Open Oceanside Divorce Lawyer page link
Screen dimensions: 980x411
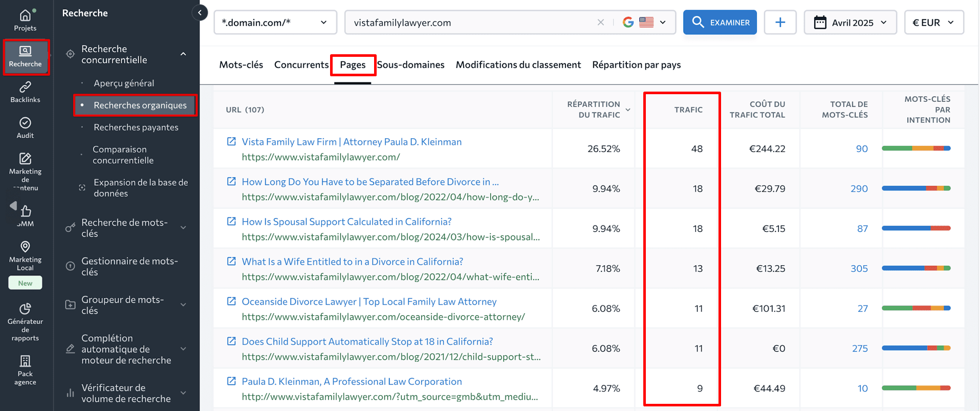point(369,301)
